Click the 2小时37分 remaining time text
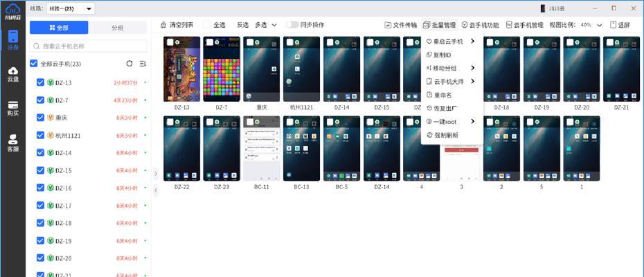 click(125, 83)
